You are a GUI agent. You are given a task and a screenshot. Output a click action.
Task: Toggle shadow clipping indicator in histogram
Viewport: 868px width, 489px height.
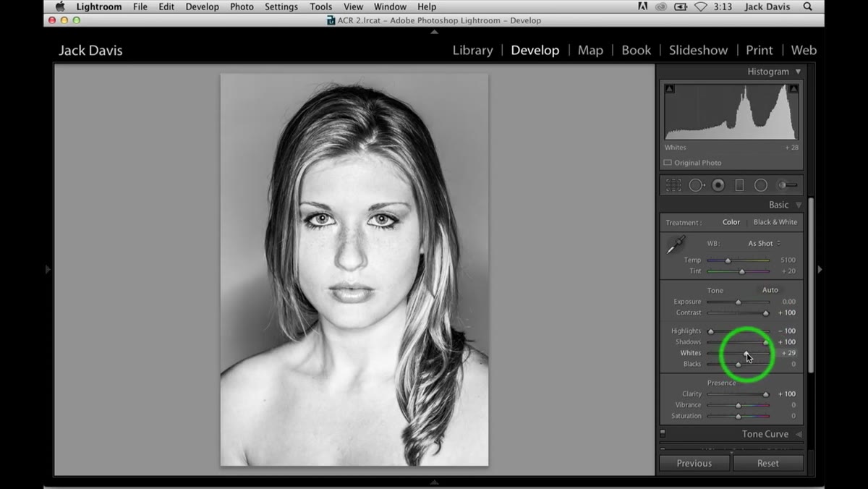(x=669, y=89)
